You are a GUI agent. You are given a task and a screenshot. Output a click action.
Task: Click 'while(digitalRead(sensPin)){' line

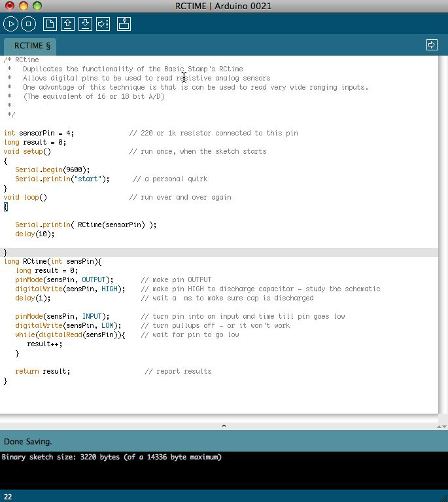(70, 335)
